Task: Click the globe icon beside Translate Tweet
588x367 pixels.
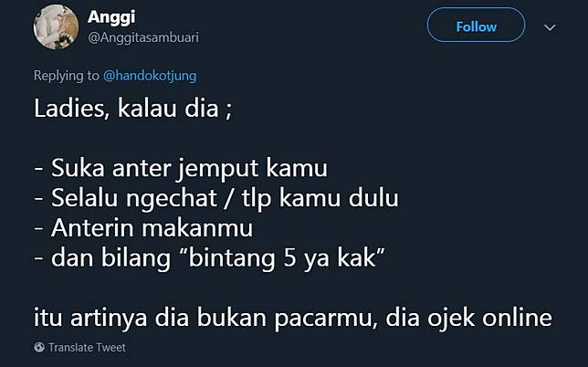Action: point(39,347)
